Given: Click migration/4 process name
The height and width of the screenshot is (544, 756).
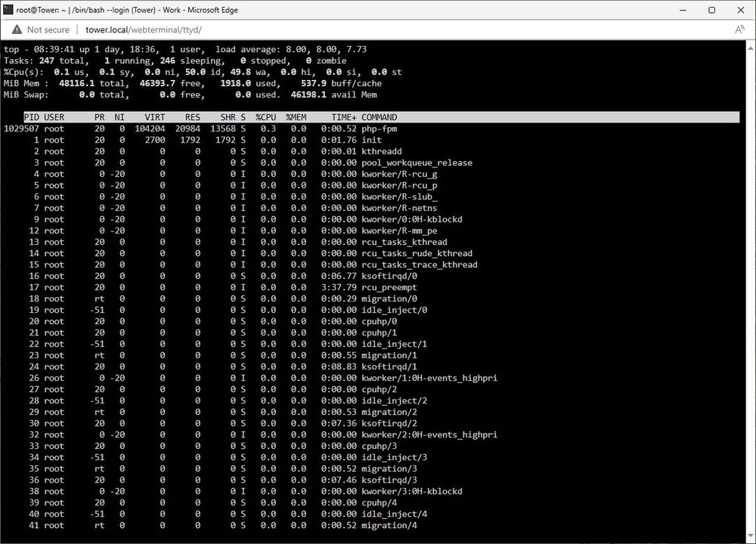Looking at the screenshot, I should (389, 525).
